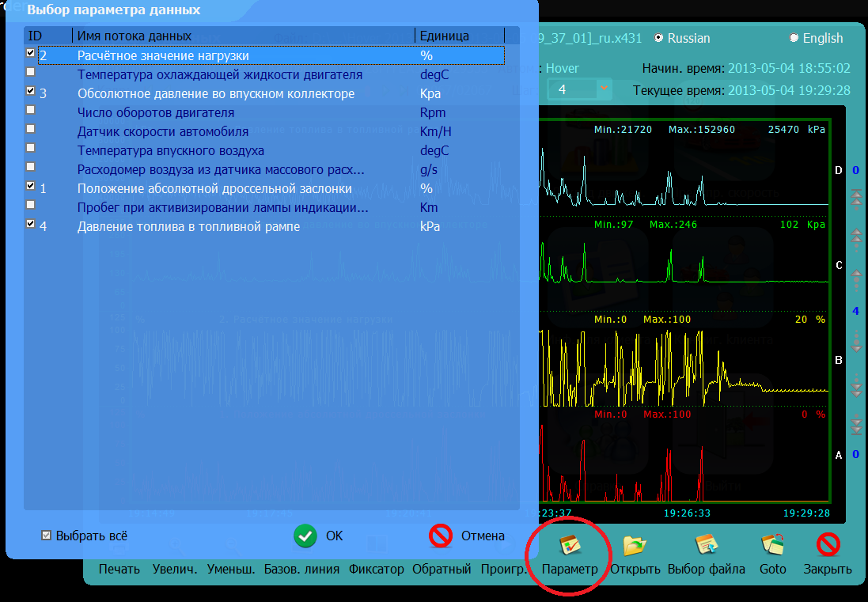The height and width of the screenshot is (602, 868).
Task: Click the ID column header
Action: 49,36
